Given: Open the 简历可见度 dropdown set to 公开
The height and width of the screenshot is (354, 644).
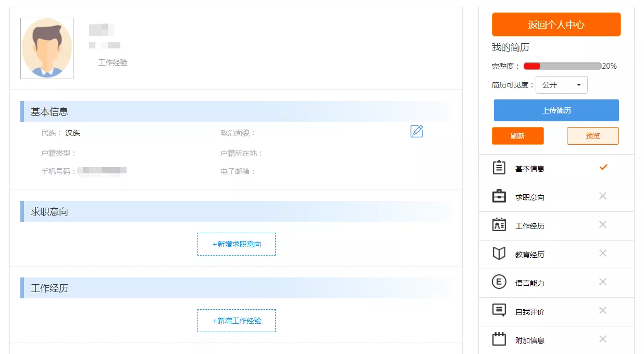Looking at the screenshot, I should point(562,85).
